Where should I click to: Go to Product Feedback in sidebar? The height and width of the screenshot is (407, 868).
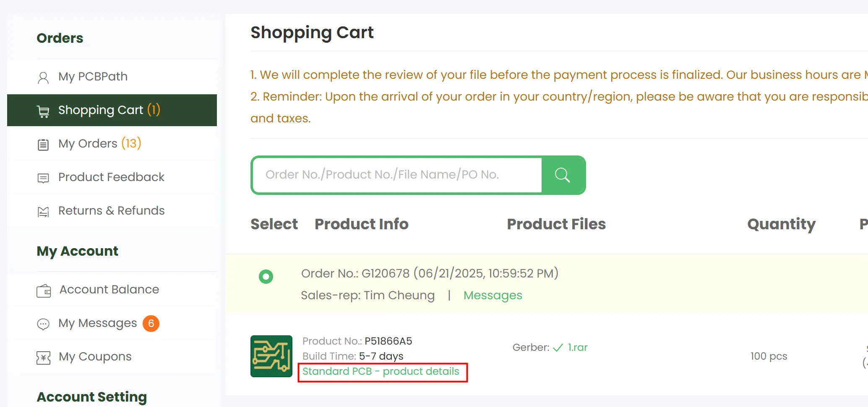pyautogui.click(x=111, y=177)
